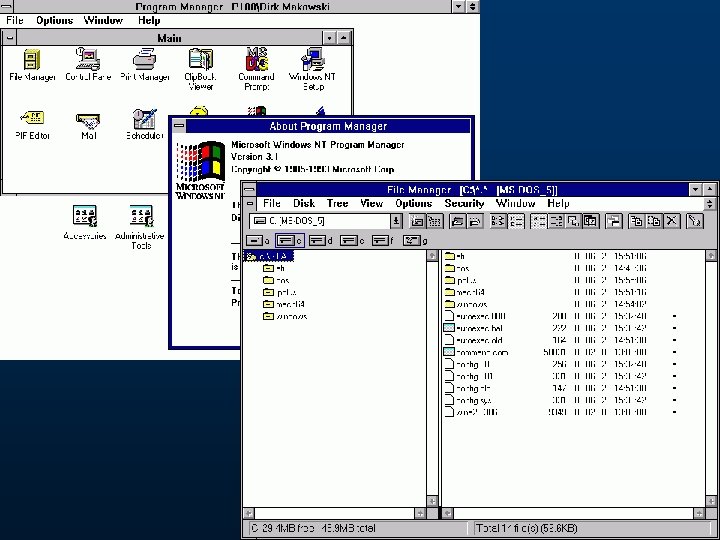
Task: Open the ClipBook Viewer icon
Action: click(x=201, y=60)
